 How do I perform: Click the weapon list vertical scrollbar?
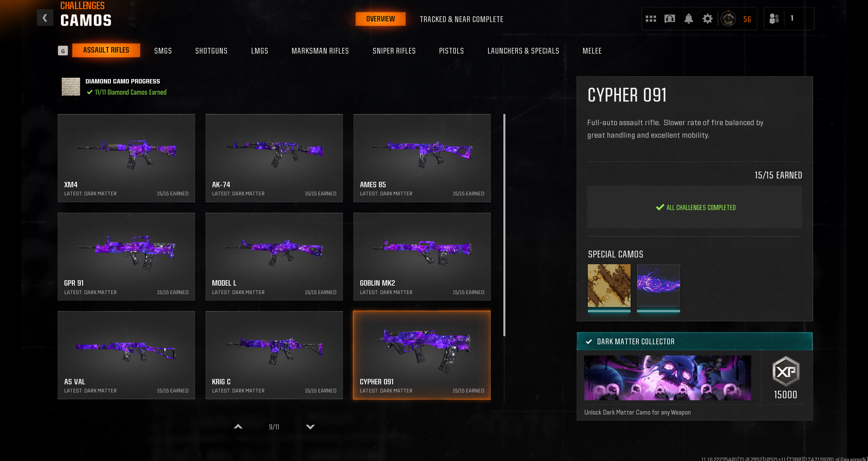504,225
